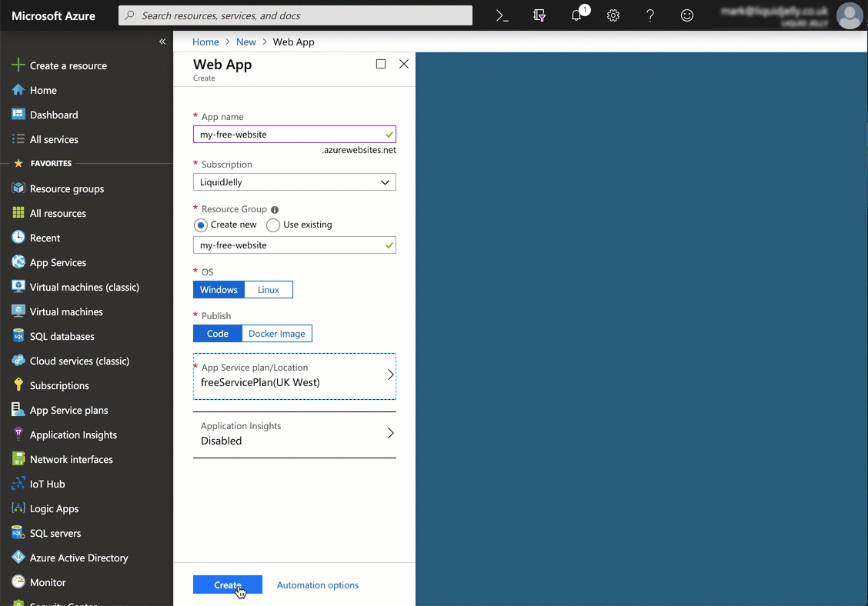Click the Create button
This screenshot has width=868, height=606.
point(227,584)
